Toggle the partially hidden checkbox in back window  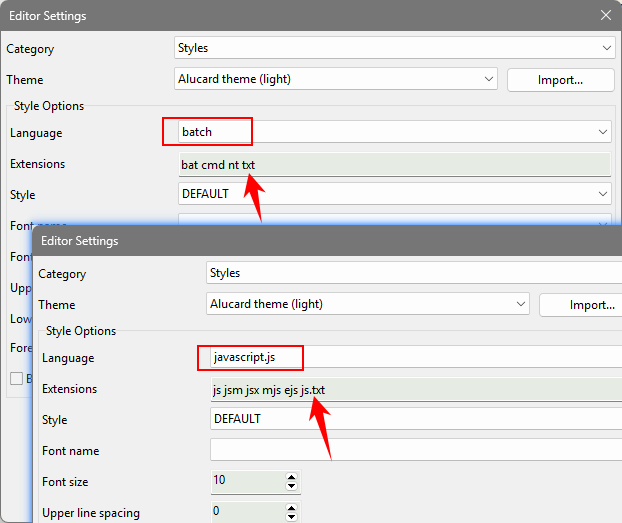point(16,378)
